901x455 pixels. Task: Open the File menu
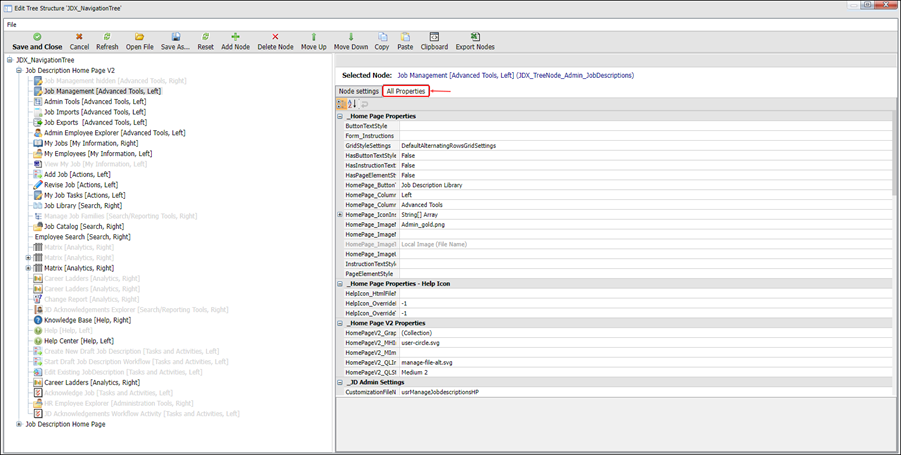pyautogui.click(x=12, y=23)
